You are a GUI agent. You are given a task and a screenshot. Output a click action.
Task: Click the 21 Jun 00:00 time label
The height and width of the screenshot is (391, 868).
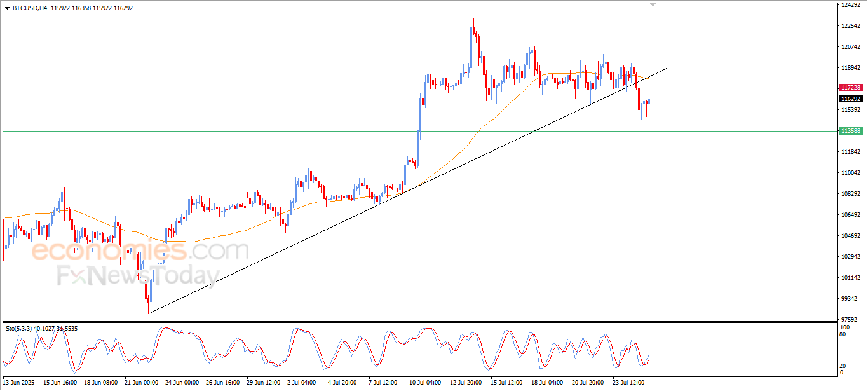(x=142, y=383)
